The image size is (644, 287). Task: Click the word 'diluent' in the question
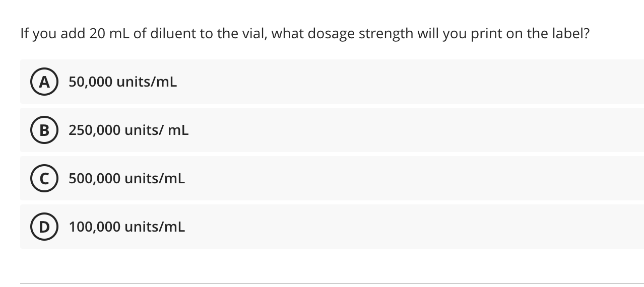click(172, 34)
